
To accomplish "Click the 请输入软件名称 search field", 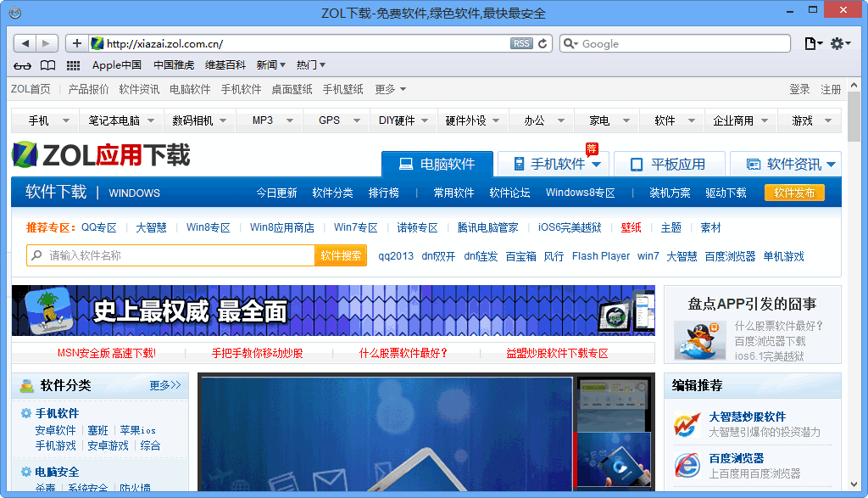I will (178, 255).
